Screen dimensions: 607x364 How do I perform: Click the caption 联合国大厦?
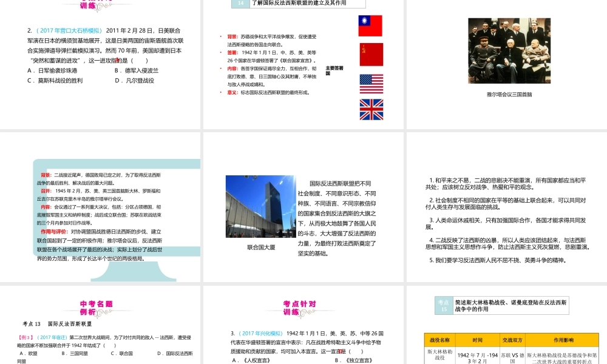pos(261,247)
